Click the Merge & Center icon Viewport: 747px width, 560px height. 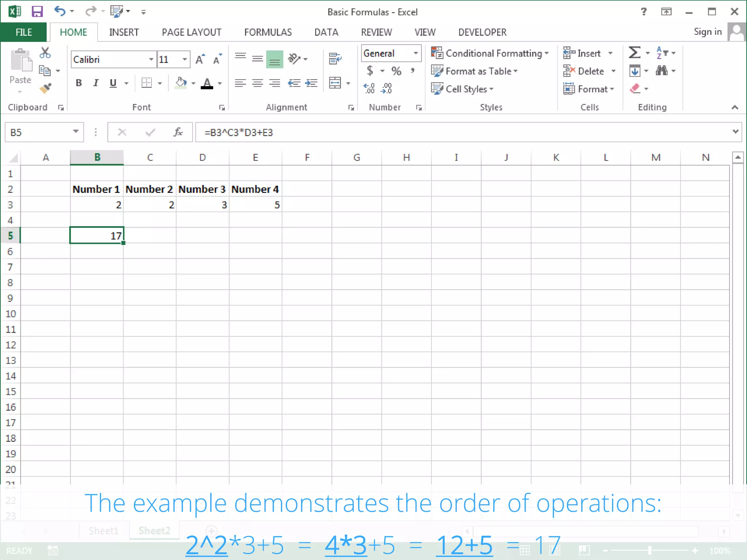tap(335, 83)
